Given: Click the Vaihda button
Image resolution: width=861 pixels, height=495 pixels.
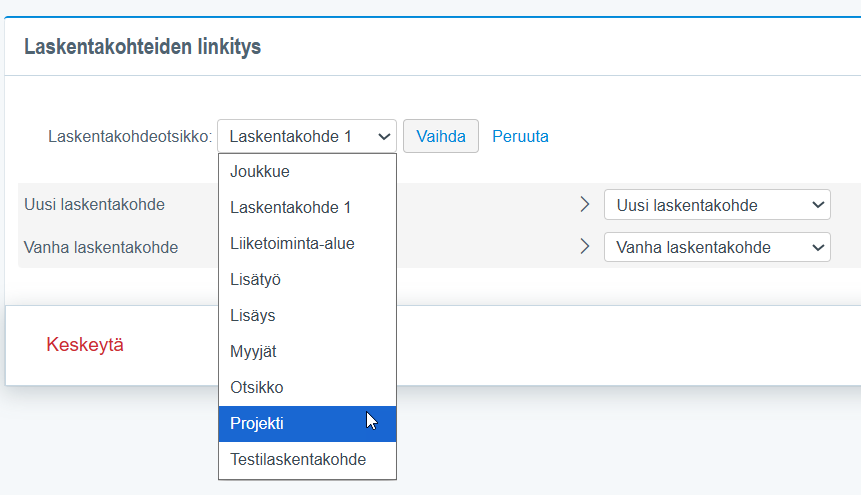Looking at the screenshot, I should 441,136.
